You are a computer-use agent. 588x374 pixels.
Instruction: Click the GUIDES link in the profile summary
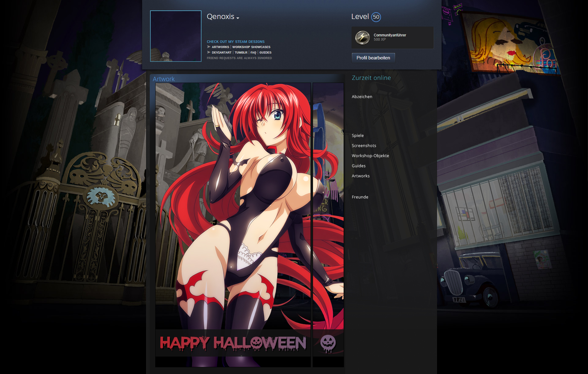click(265, 53)
